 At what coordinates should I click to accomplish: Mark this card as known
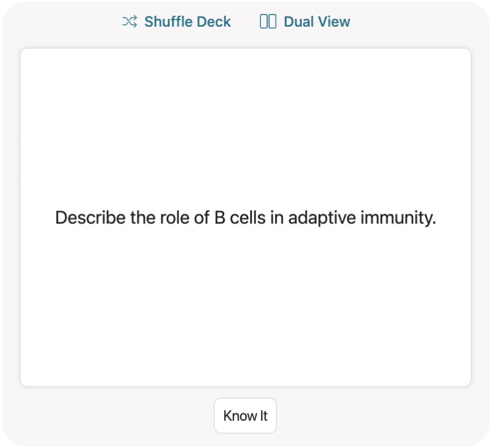(x=245, y=415)
